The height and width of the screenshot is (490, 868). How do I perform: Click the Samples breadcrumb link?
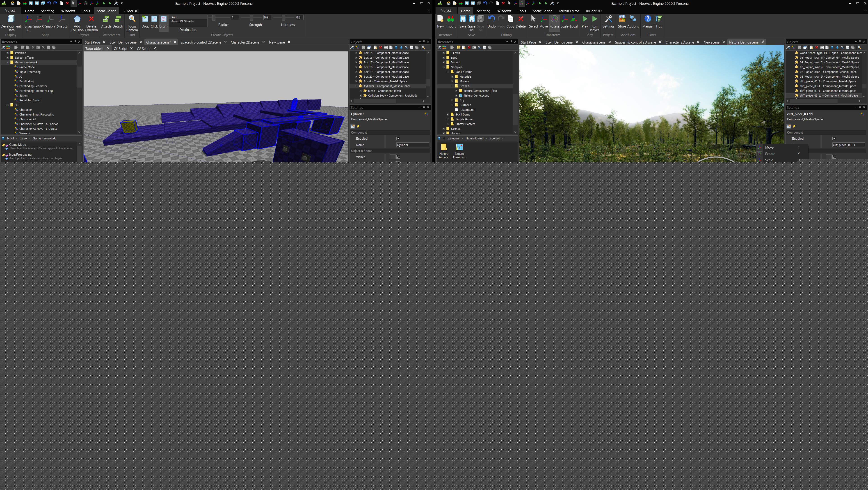[453, 139]
